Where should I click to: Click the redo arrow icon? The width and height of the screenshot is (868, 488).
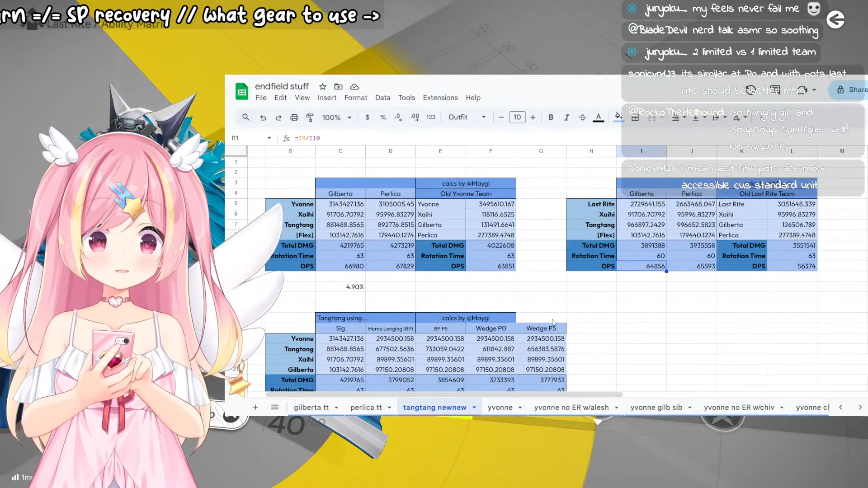[278, 117]
